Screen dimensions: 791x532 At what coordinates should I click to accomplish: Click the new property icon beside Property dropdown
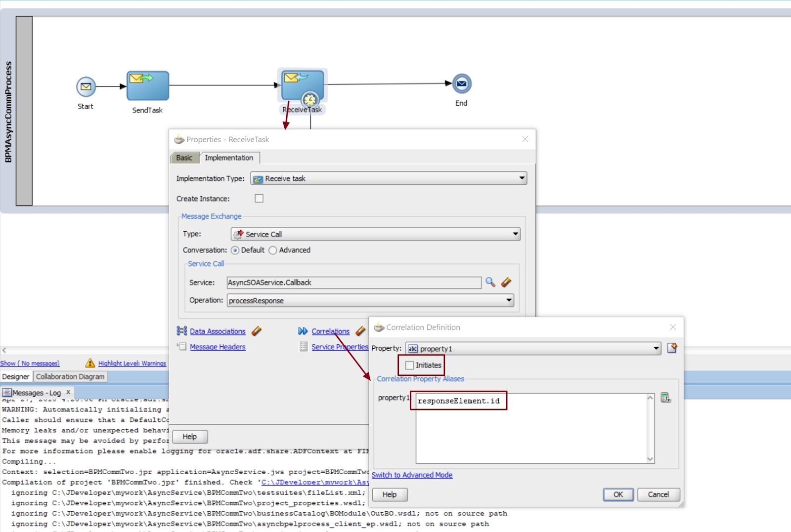point(671,348)
